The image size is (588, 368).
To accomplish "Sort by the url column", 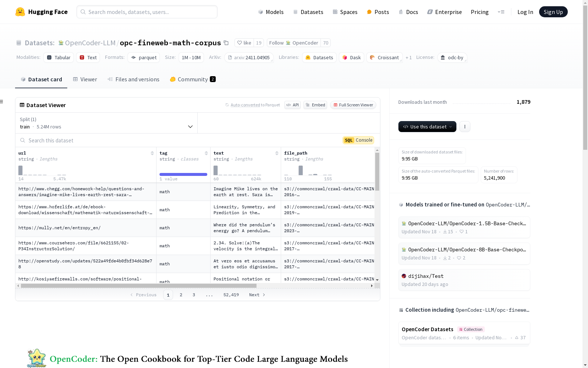I will (152, 153).
